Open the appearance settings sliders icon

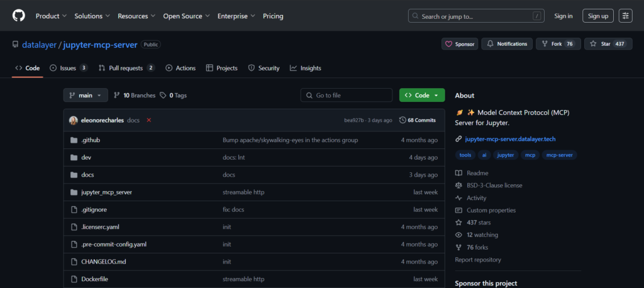626,16
